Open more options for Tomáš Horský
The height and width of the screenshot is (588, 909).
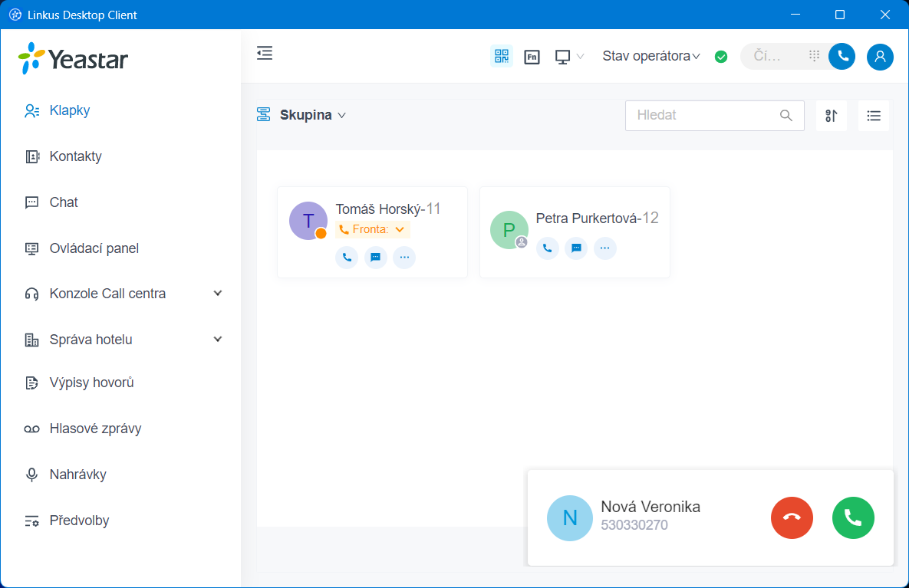click(x=404, y=258)
